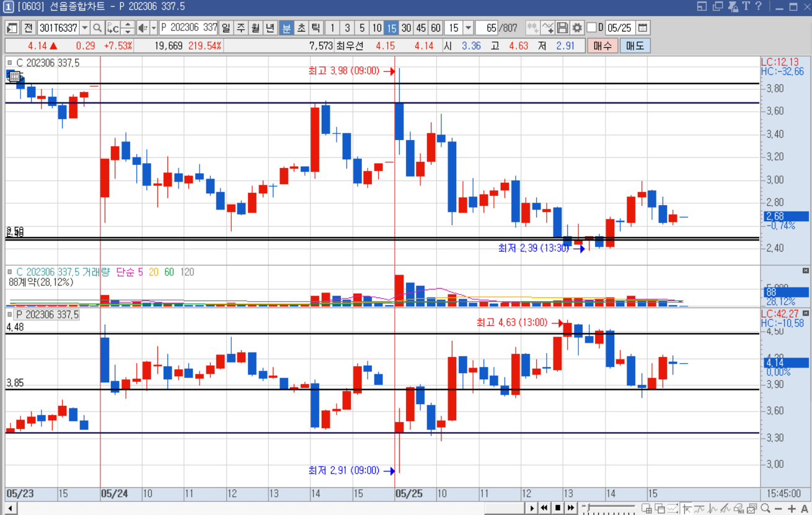This screenshot has width=812, height=515.
Task: Click the stop square button
Action: (558, 508)
